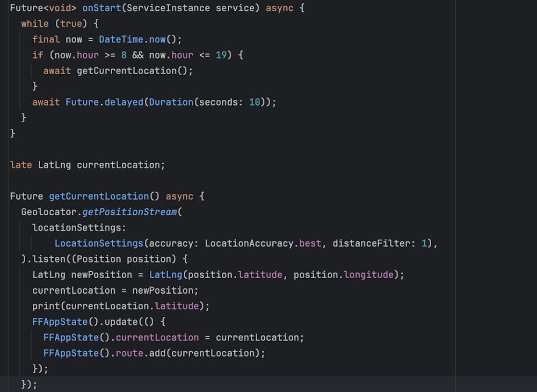Screen dimensions: 537x392
Task: Click 'ServiceInstance' parameter type
Action: coord(168,8)
